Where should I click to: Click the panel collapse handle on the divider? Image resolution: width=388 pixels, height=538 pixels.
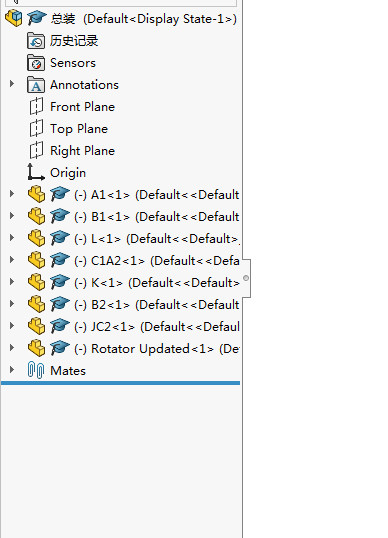(246, 278)
